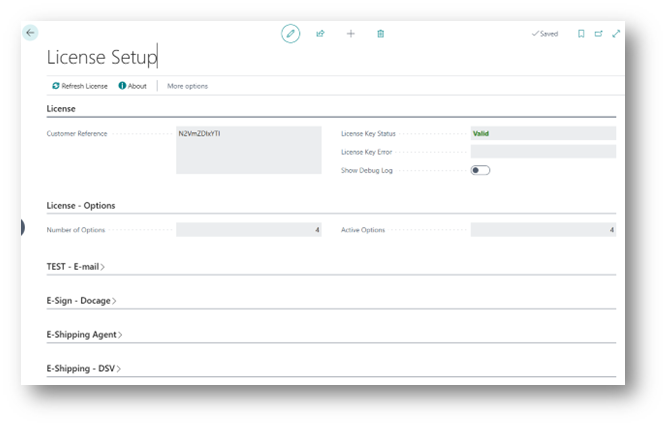Click the back arrow icon
Screen dimensions: 667x427
[30, 32]
